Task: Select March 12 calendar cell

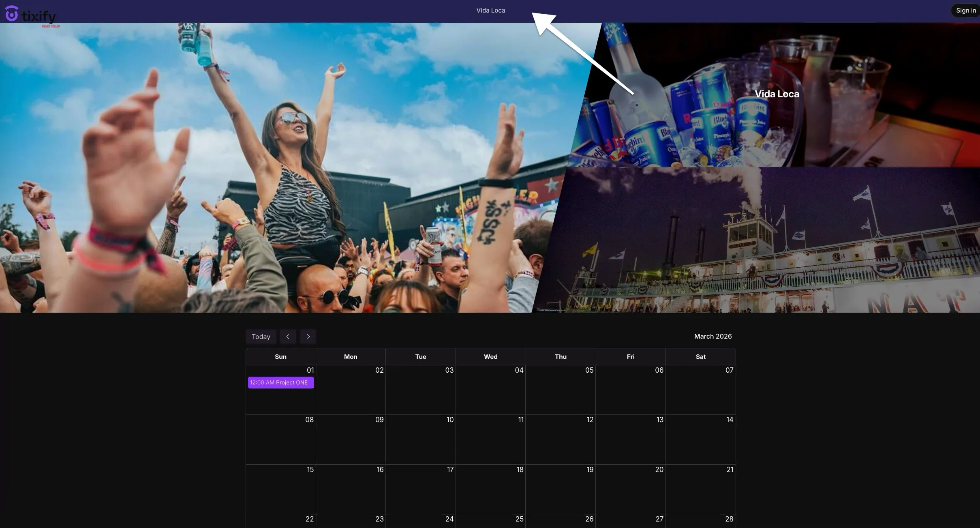Action: click(x=561, y=440)
